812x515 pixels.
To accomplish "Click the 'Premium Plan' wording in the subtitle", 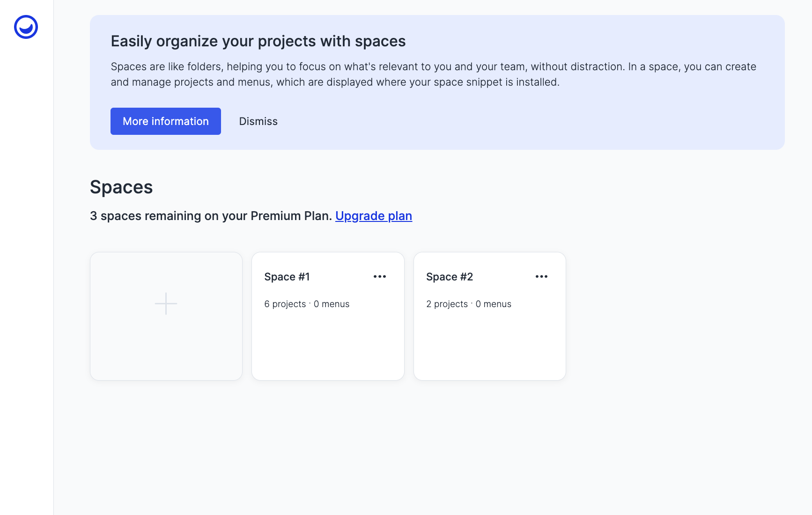I will click(291, 216).
